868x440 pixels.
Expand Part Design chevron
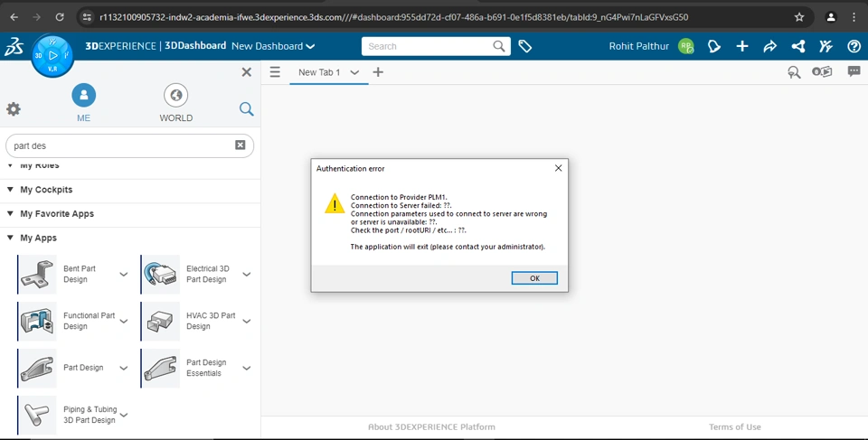pos(124,369)
